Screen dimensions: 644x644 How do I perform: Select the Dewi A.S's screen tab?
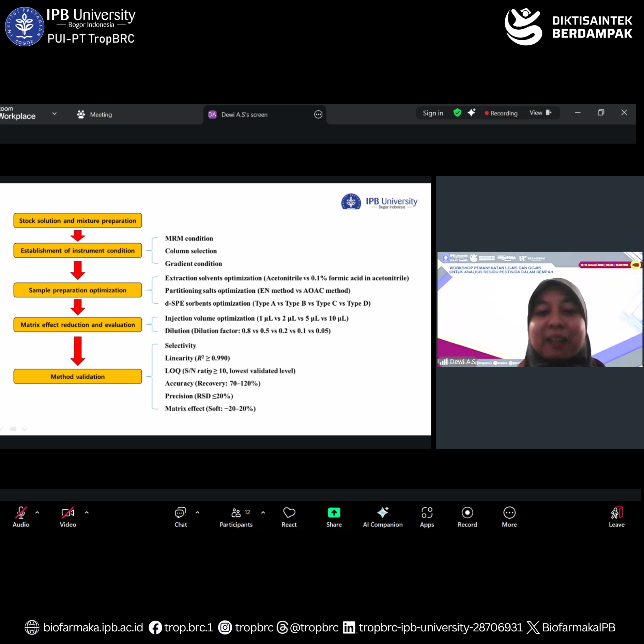click(x=244, y=114)
